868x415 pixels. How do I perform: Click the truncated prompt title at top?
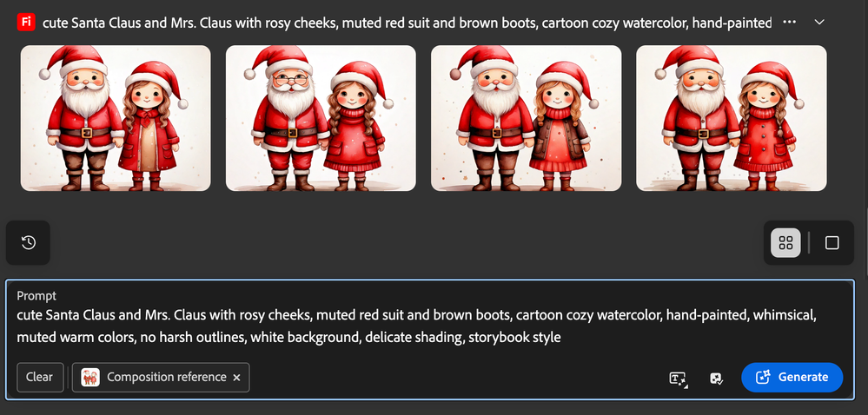point(407,23)
